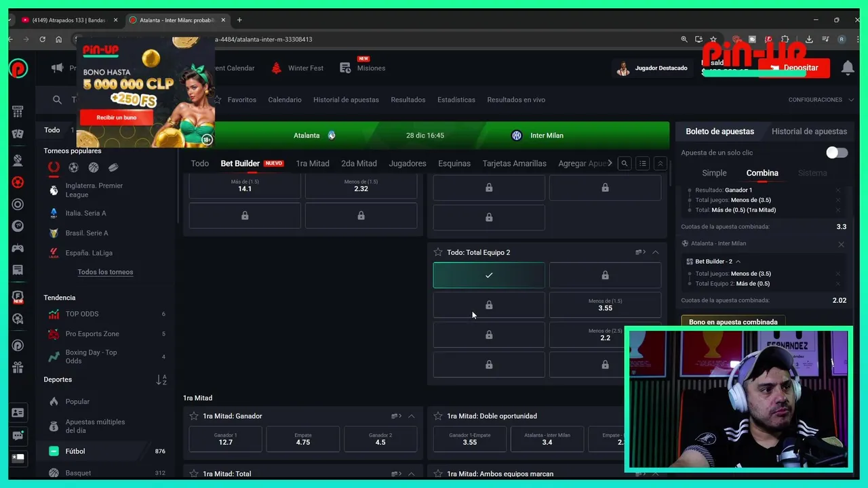Open the Resultados en vivo link
Viewport: 868px width, 488px height.
coord(516,100)
